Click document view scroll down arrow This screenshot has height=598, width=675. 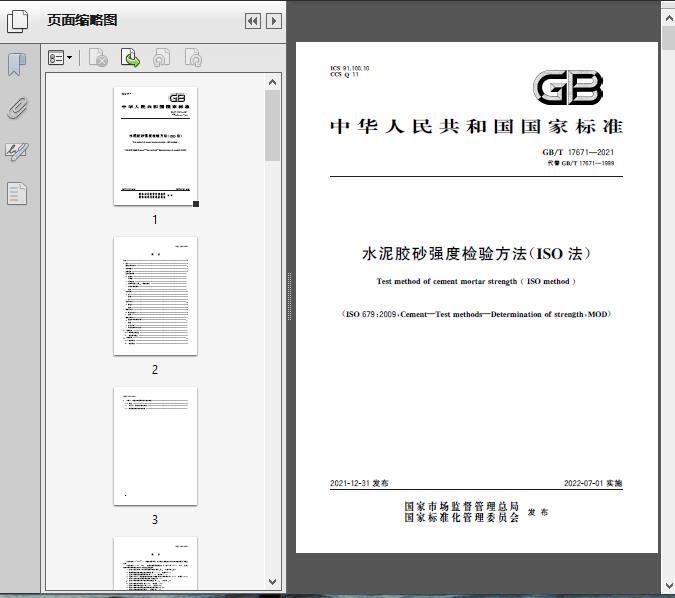pos(669,586)
